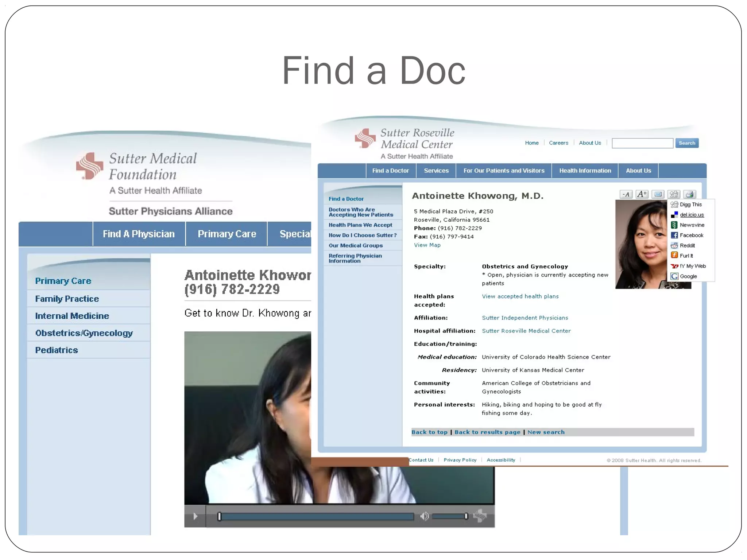Click About Us link beside Careers

point(590,143)
